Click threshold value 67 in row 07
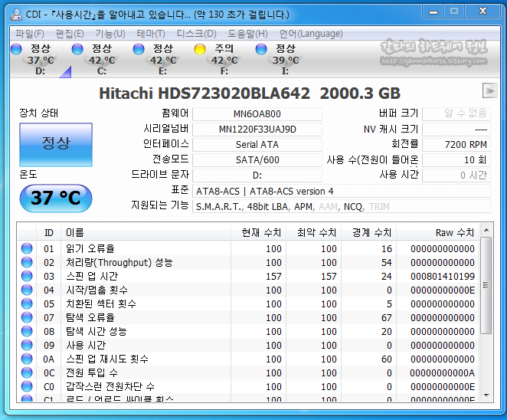 387,318
